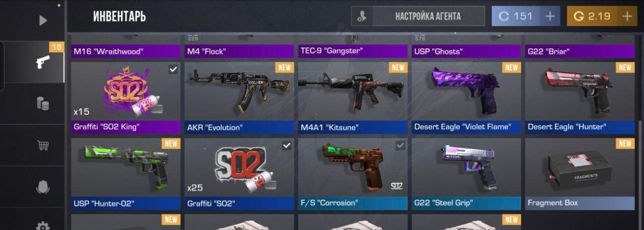Open the play arrow sidebar icon
644x230 pixels.
click(43, 20)
